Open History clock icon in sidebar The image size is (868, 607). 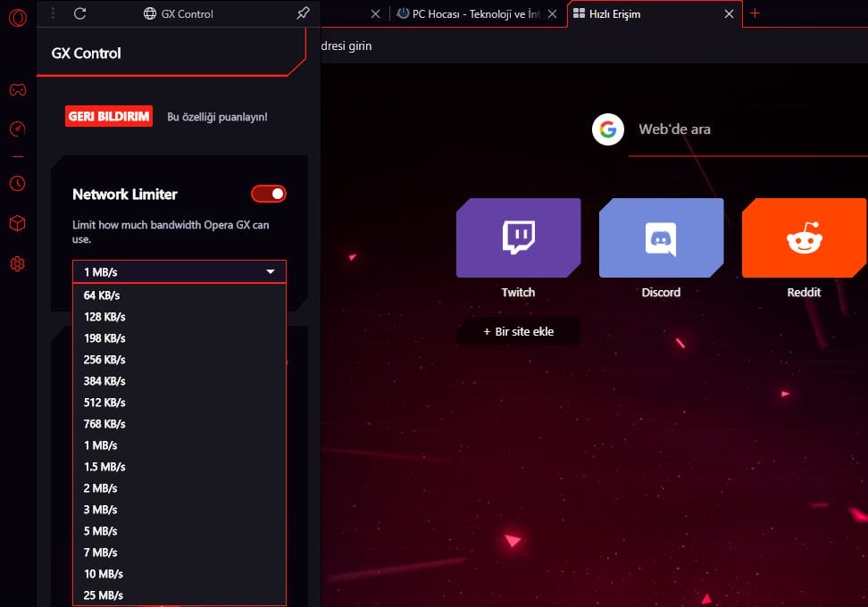17,183
